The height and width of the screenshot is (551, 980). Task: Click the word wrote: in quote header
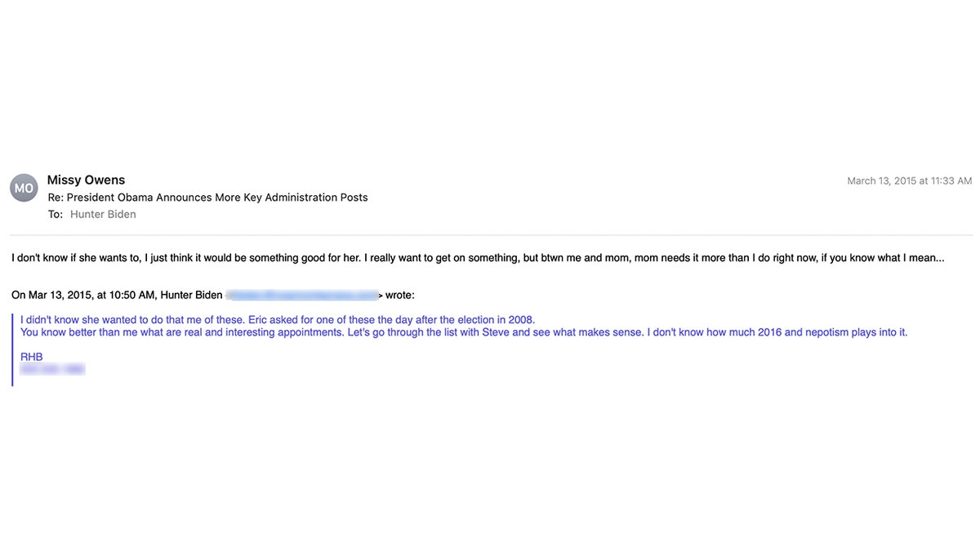[x=399, y=295]
